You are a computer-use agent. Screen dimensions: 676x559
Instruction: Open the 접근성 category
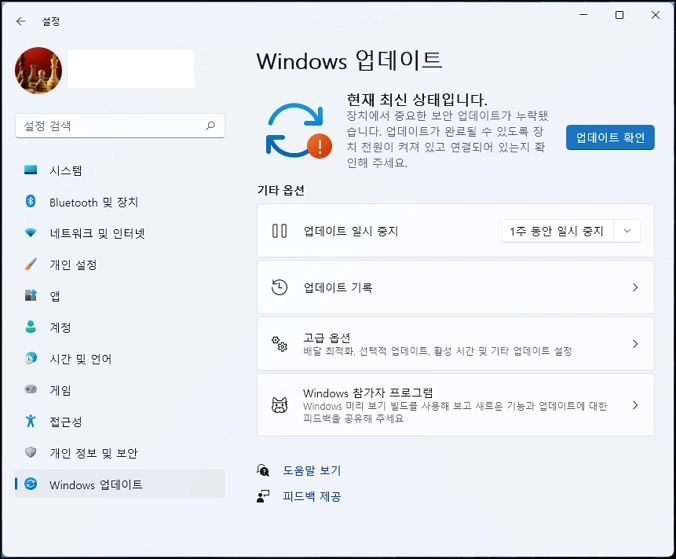(120, 422)
